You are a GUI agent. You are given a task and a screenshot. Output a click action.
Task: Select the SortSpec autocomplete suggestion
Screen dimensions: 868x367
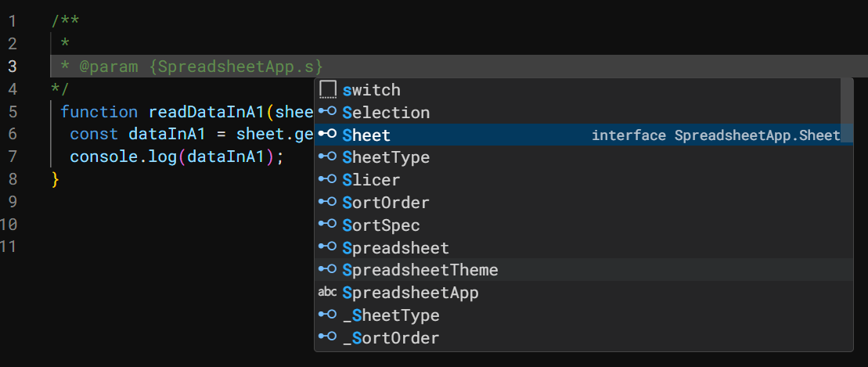click(x=381, y=225)
